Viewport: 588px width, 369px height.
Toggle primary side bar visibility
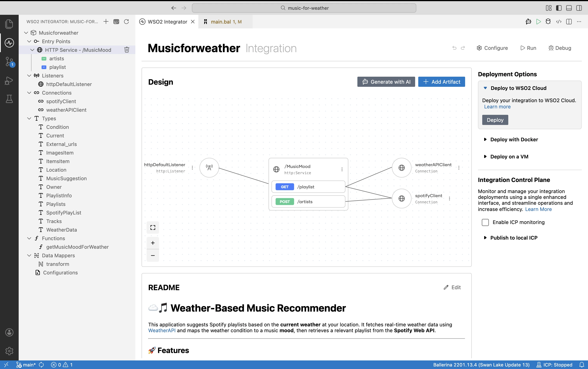click(559, 8)
